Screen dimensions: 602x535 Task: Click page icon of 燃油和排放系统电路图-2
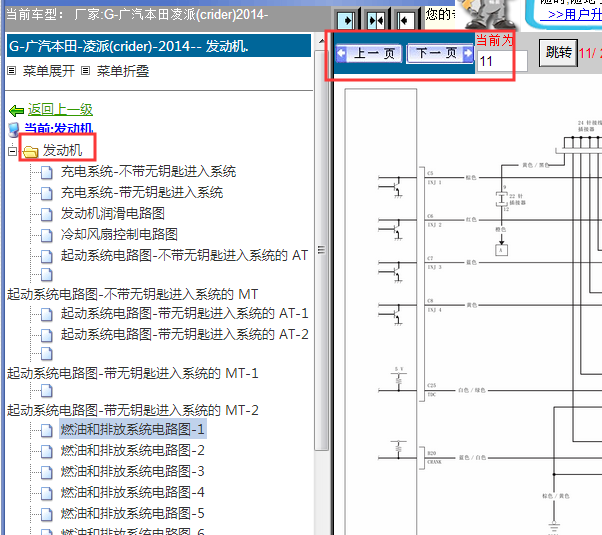(x=46, y=452)
